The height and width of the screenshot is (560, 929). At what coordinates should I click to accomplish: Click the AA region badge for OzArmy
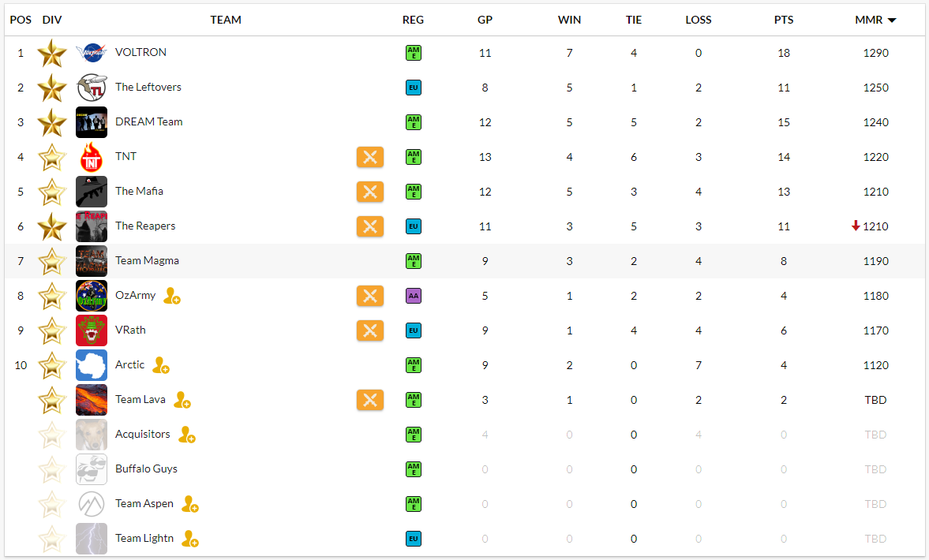[414, 296]
